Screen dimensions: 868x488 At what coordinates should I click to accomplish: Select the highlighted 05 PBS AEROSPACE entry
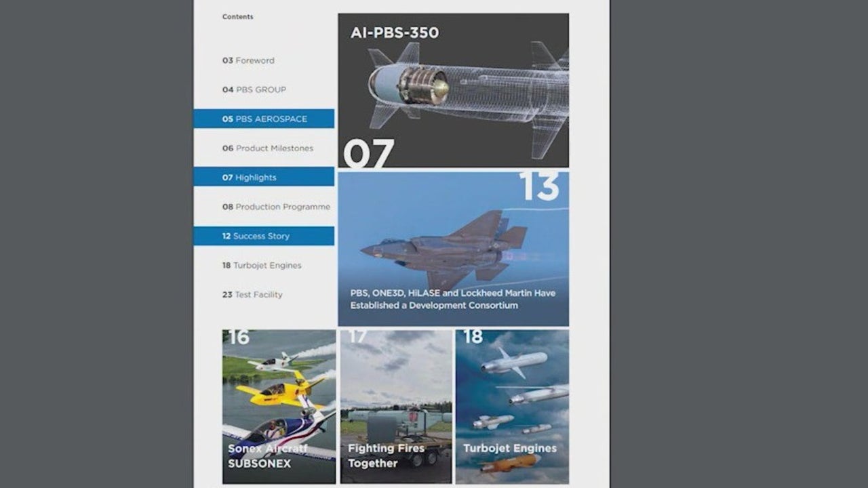click(x=264, y=119)
